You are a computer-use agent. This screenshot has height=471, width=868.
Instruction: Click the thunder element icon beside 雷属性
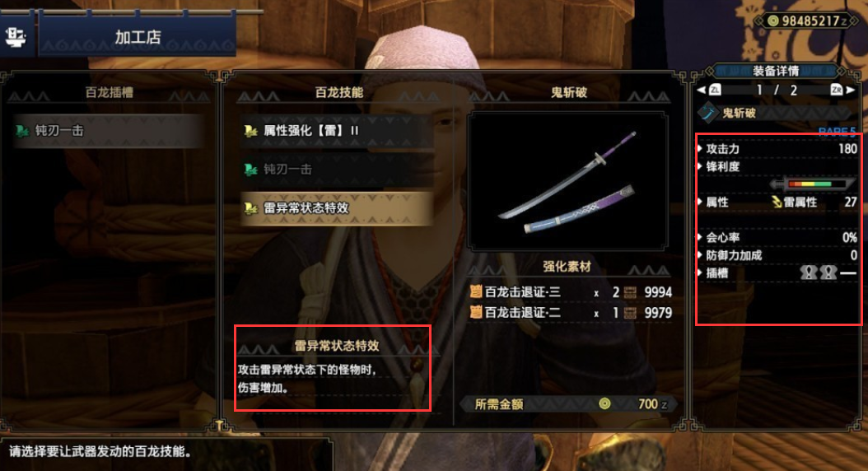[777, 202]
